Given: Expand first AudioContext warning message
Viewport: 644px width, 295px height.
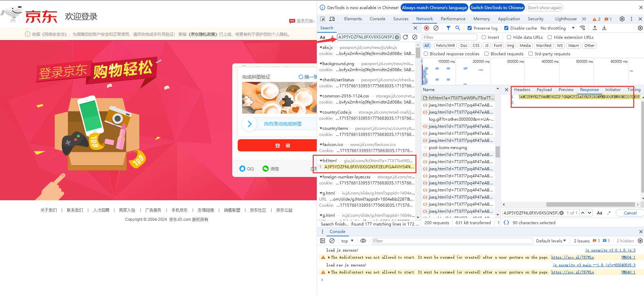Looking at the screenshot, I should point(329,257).
